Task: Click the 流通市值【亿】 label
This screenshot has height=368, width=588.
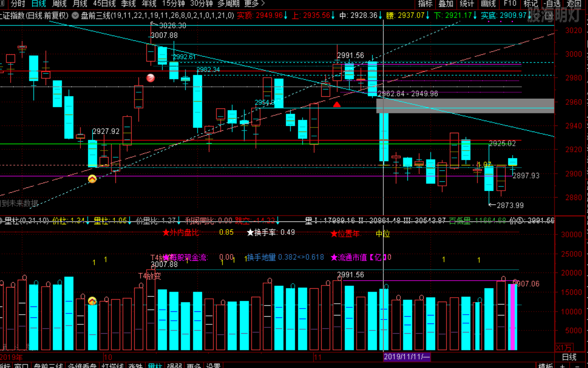Action: tap(359, 257)
